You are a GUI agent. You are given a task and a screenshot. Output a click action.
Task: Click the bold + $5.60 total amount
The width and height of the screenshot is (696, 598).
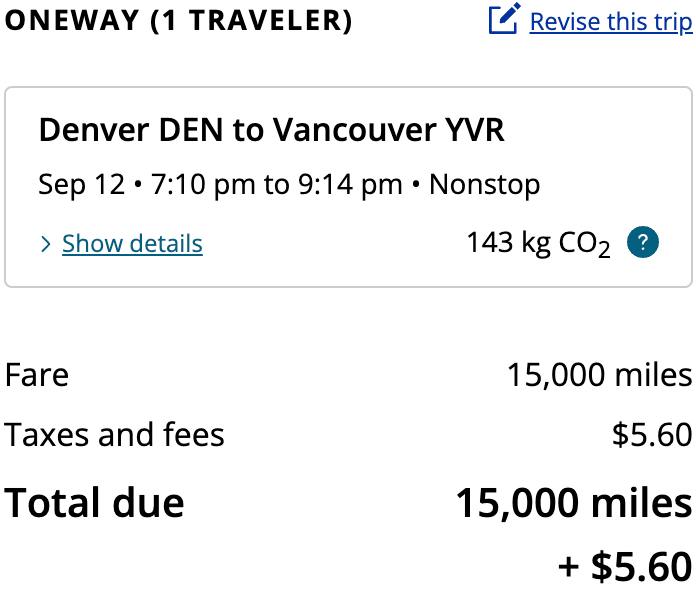pos(625,566)
